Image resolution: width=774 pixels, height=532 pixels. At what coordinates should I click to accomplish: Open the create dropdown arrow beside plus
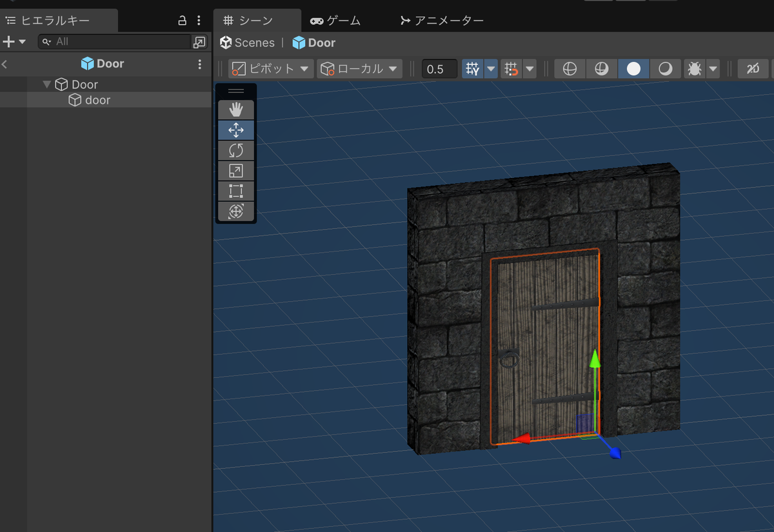pyautogui.click(x=23, y=42)
